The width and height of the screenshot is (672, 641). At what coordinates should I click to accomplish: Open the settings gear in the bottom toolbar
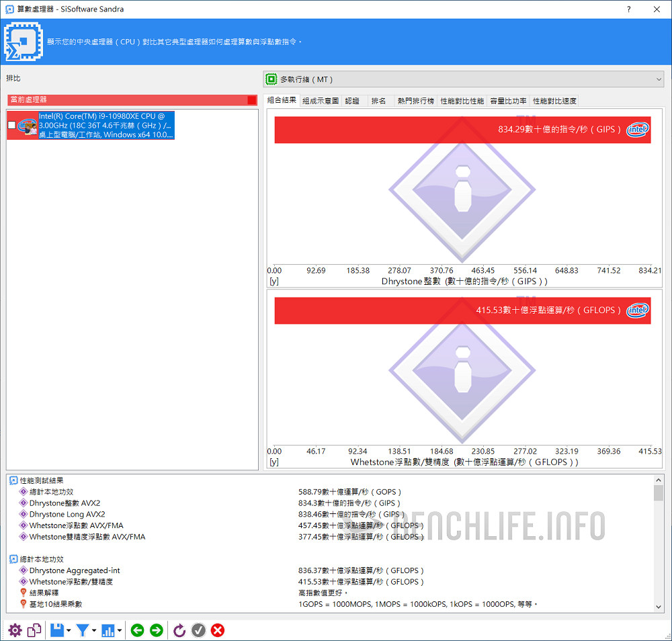[x=15, y=630]
